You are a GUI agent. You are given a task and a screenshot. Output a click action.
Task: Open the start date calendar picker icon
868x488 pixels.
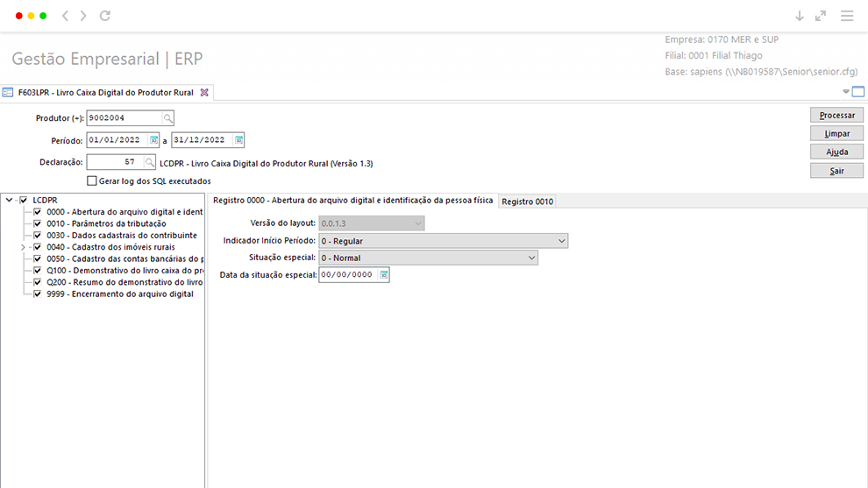click(x=154, y=140)
